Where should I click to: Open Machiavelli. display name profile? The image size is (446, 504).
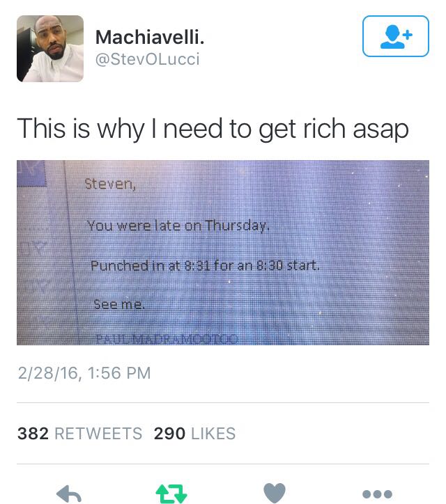click(150, 38)
